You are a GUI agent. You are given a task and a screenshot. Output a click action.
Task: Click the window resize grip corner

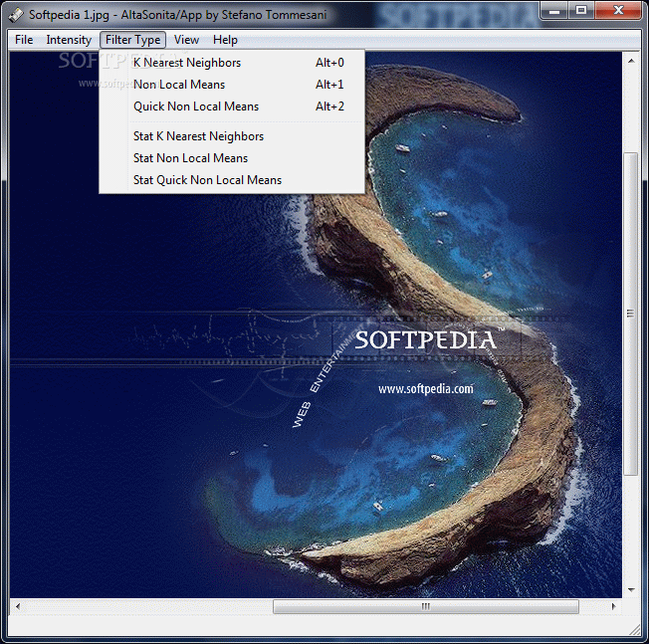tap(634, 629)
